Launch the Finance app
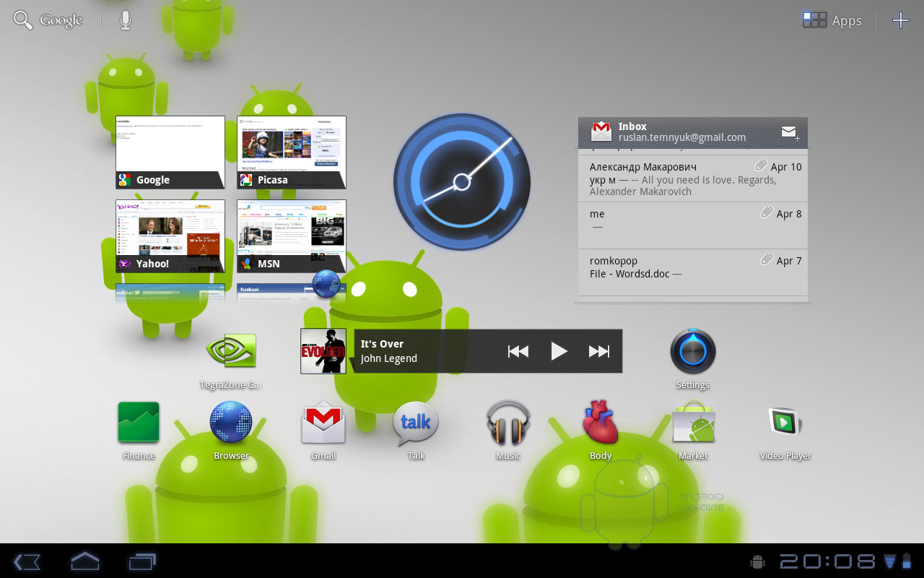 click(x=139, y=431)
